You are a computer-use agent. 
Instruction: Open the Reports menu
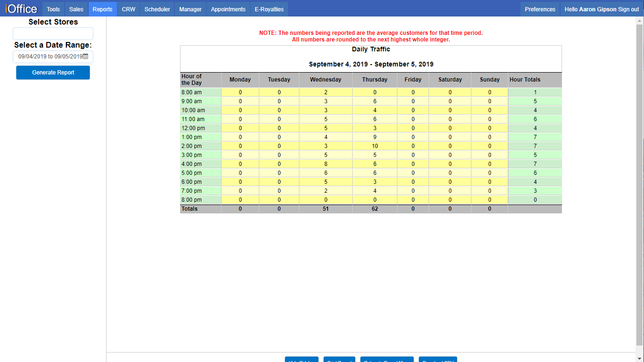103,9
